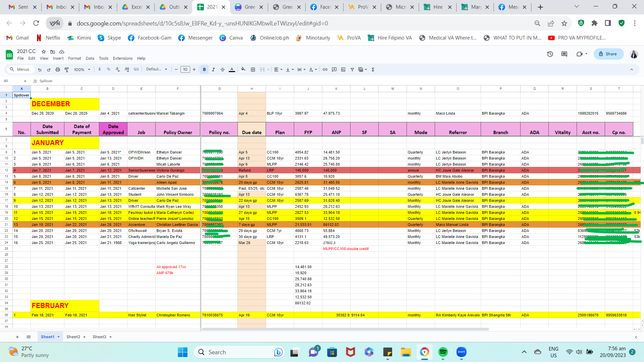Switch to the Sheet2 tab
The height and width of the screenshot is (362, 644).
73,337
